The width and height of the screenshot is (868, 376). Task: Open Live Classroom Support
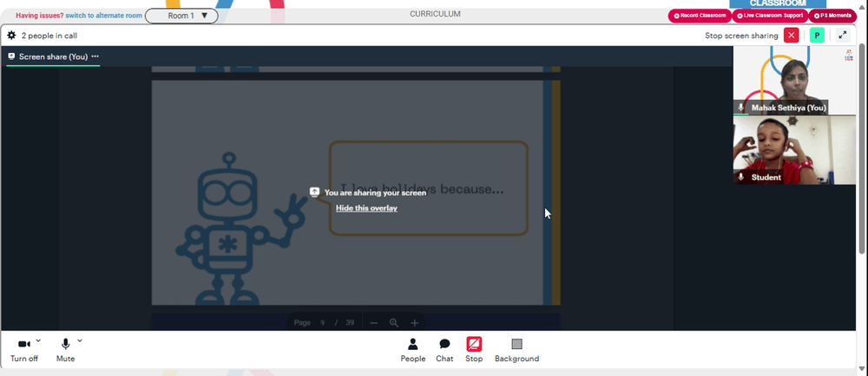click(x=770, y=16)
